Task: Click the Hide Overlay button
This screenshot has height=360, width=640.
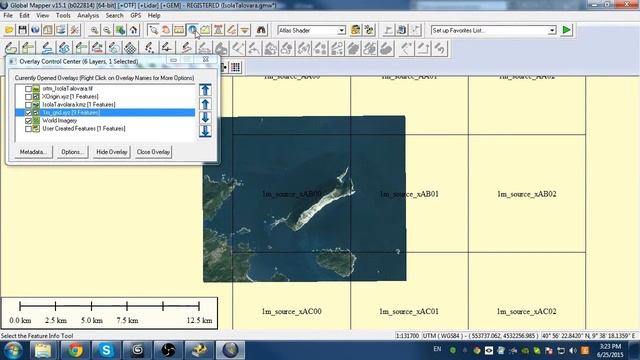Action: click(111, 152)
